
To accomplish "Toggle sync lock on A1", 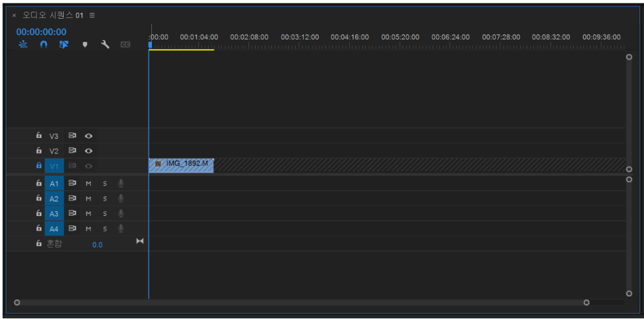I will tap(72, 183).
